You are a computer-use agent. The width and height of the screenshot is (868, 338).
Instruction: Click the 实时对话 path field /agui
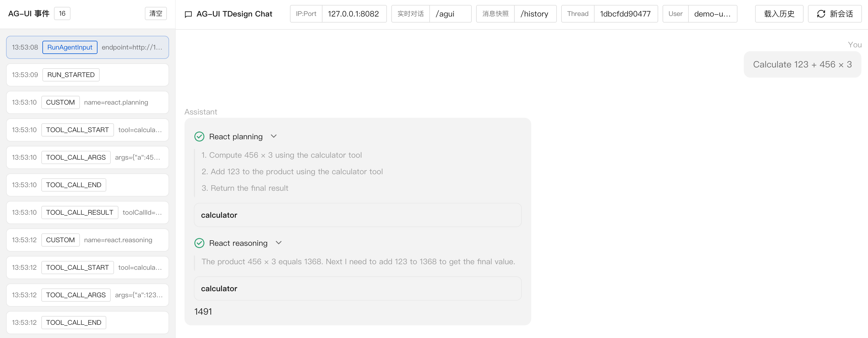point(450,14)
